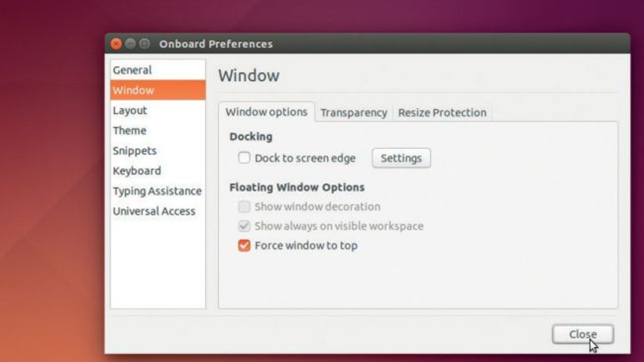Show the Universal Access category

coord(158,211)
